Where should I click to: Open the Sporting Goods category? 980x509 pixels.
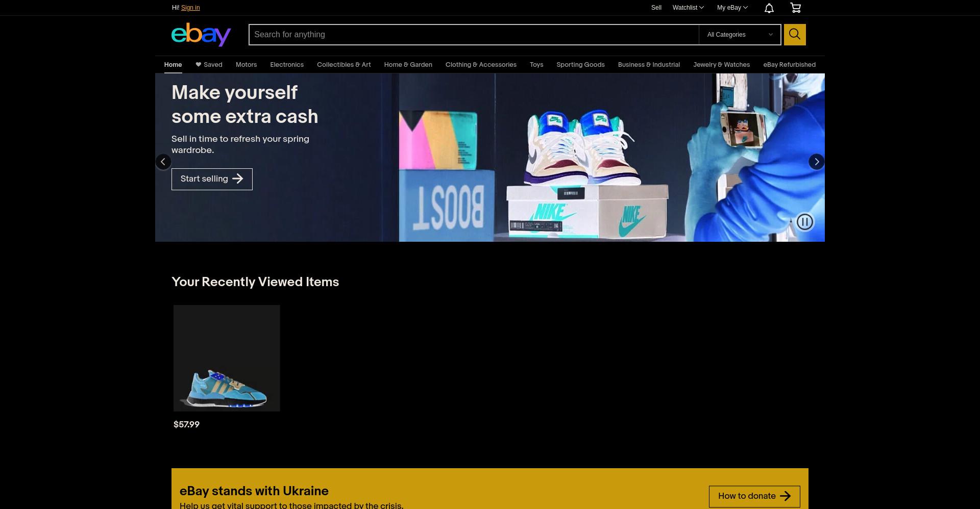(580, 65)
